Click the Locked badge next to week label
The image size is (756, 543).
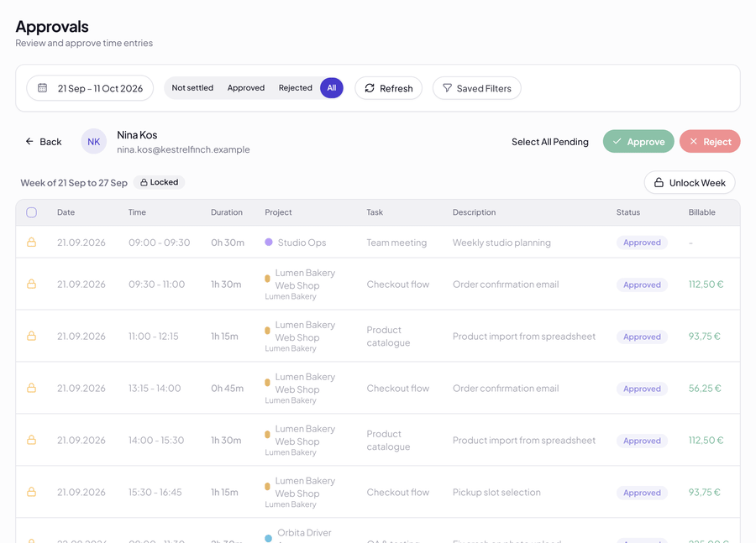[x=159, y=182]
